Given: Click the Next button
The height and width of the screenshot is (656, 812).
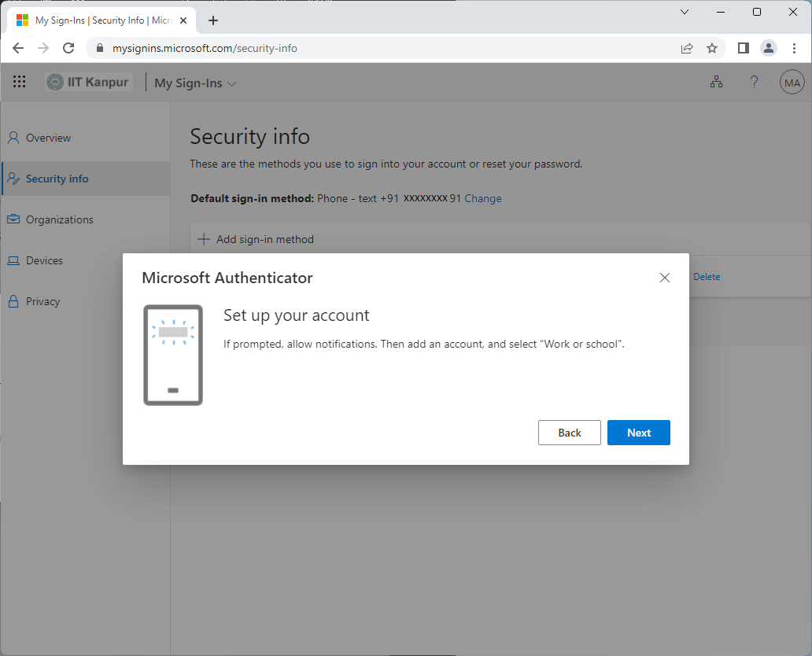Looking at the screenshot, I should (639, 433).
